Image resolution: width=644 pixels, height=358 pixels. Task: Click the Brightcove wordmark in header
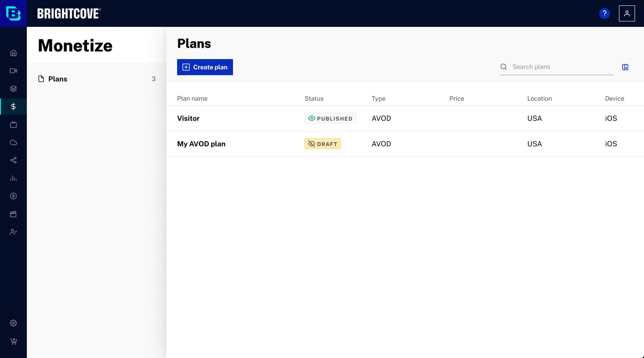[x=69, y=13]
